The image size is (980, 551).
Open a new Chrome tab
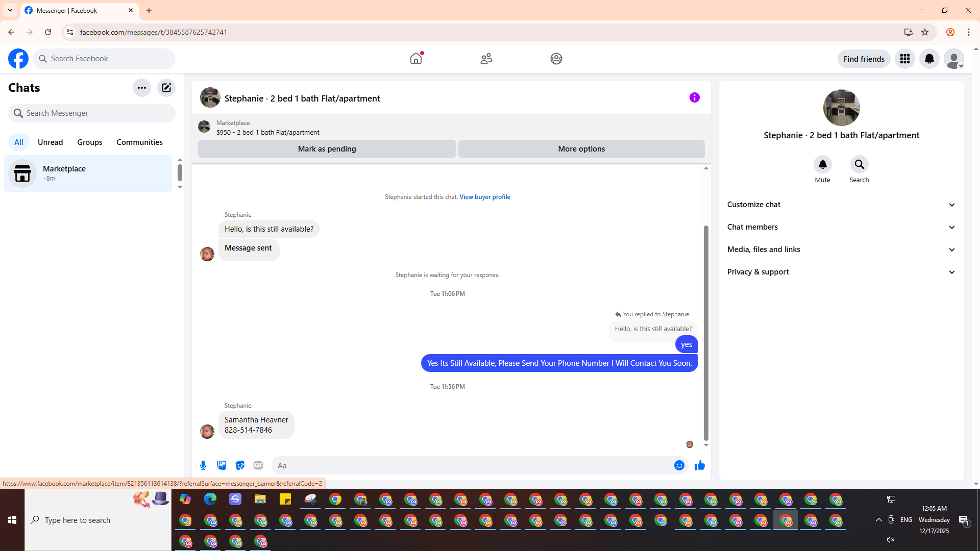tap(149, 10)
